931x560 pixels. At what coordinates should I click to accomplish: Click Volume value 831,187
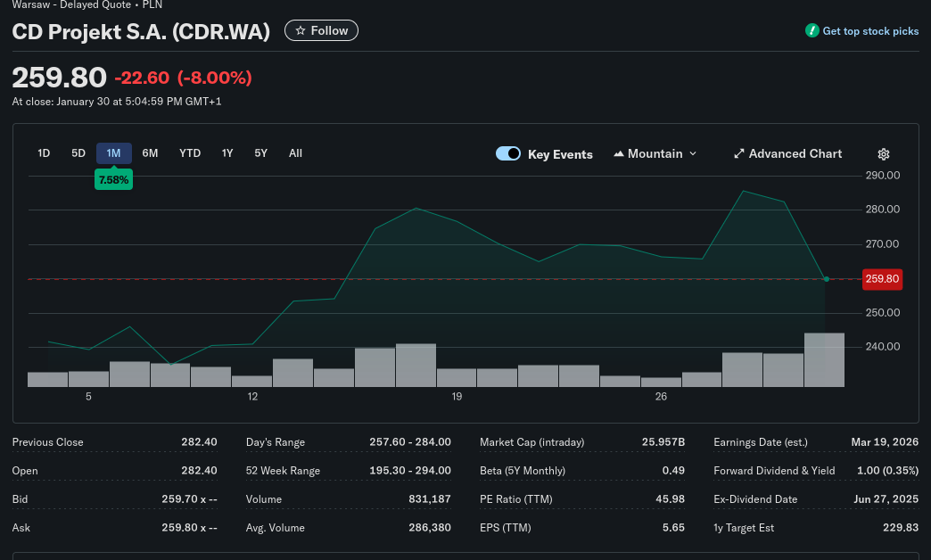coord(430,498)
